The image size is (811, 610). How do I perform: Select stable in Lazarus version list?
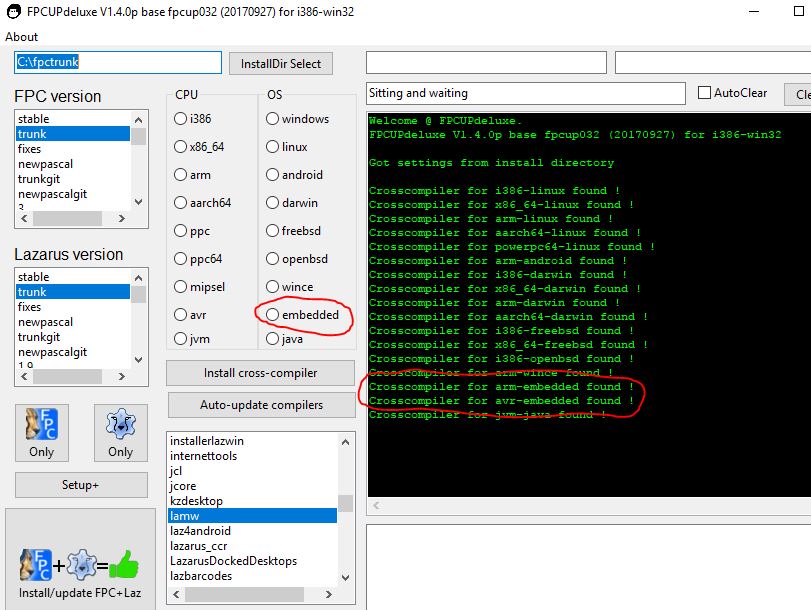coord(73,277)
